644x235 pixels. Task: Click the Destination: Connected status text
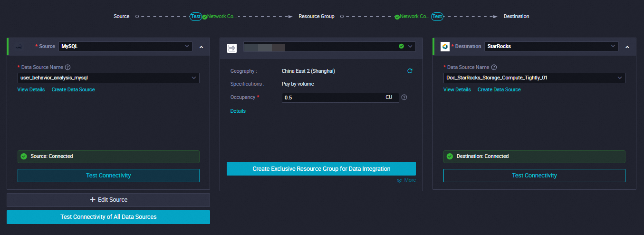[x=483, y=156]
